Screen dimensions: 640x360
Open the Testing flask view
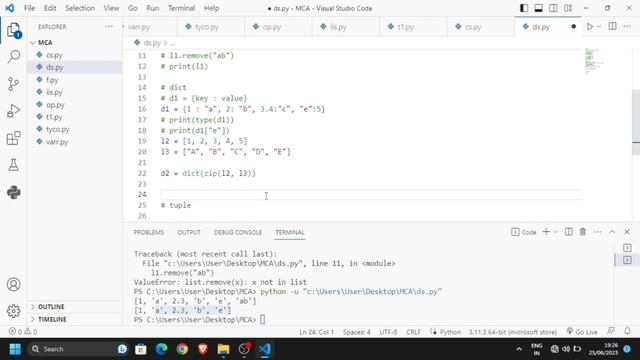click(13, 165)
